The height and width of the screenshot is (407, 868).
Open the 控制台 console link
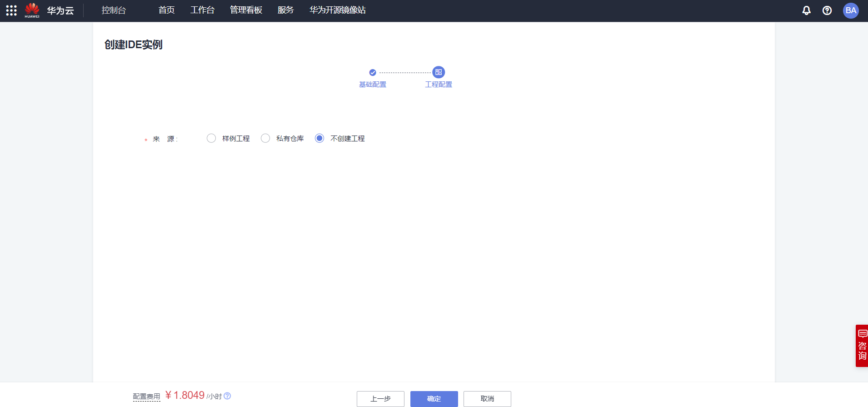coord(114,10)
